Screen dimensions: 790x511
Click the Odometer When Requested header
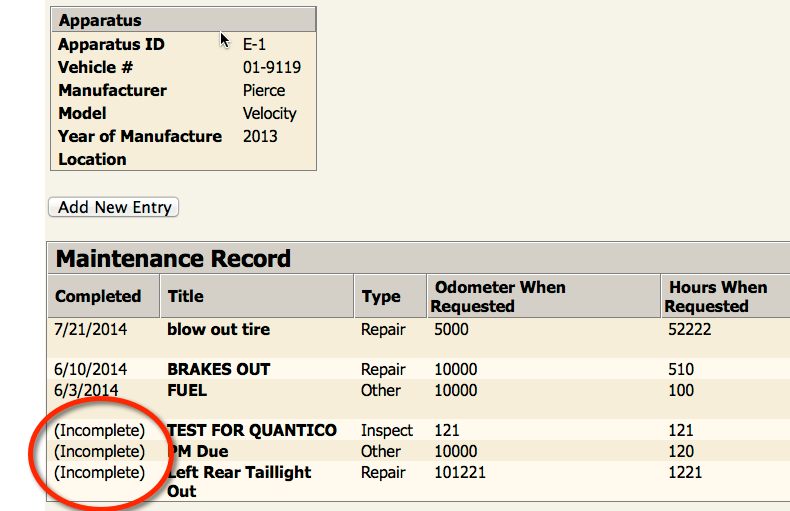click(498, 296)
